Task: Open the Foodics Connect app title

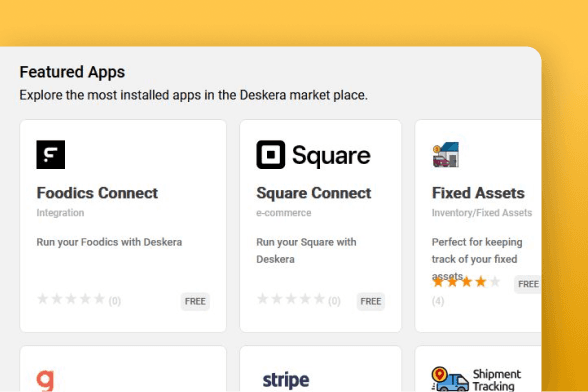Action: click(x=97, y=193)
